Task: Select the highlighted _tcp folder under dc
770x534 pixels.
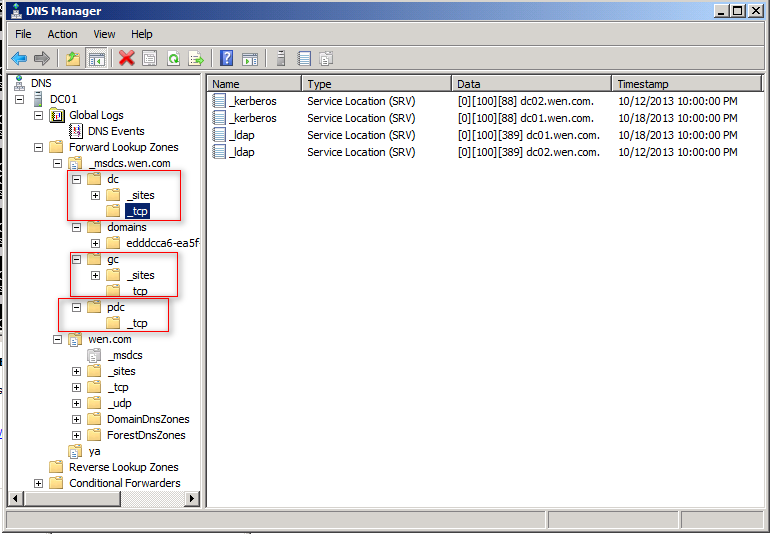Action: (x=138, y=211)
